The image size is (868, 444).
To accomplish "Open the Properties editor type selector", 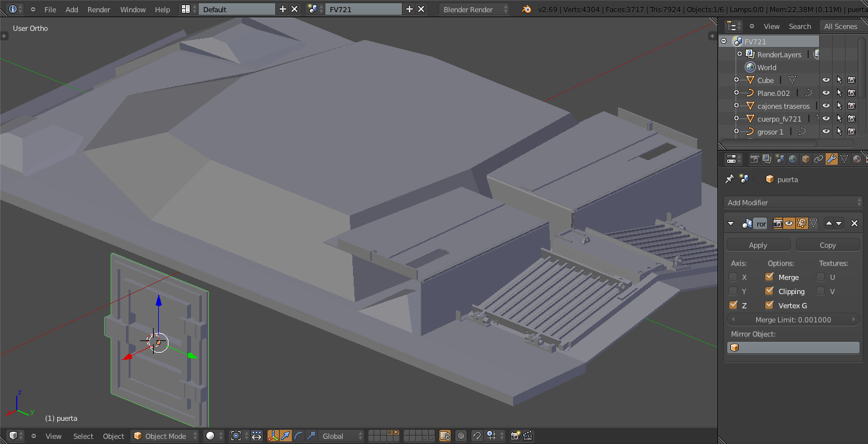I will [x=734, y=159].
